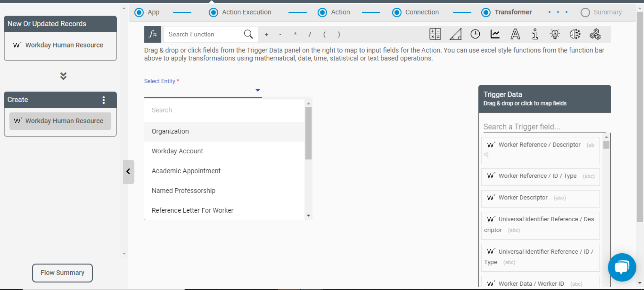The width and height of the screenshot is (644, 290).
Task: Map Worker Reference / Descriptor field
Action: pos(540,151)
